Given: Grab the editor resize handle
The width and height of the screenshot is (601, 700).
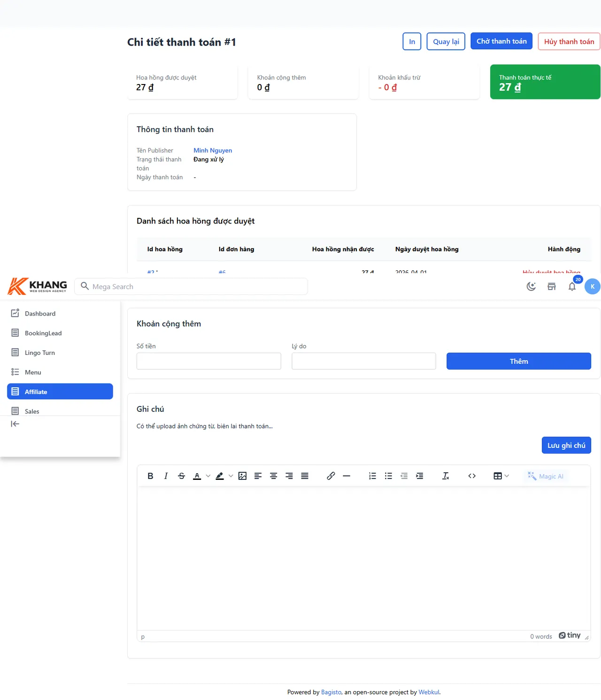Looking at the screenshot, I should click(587, 637).
